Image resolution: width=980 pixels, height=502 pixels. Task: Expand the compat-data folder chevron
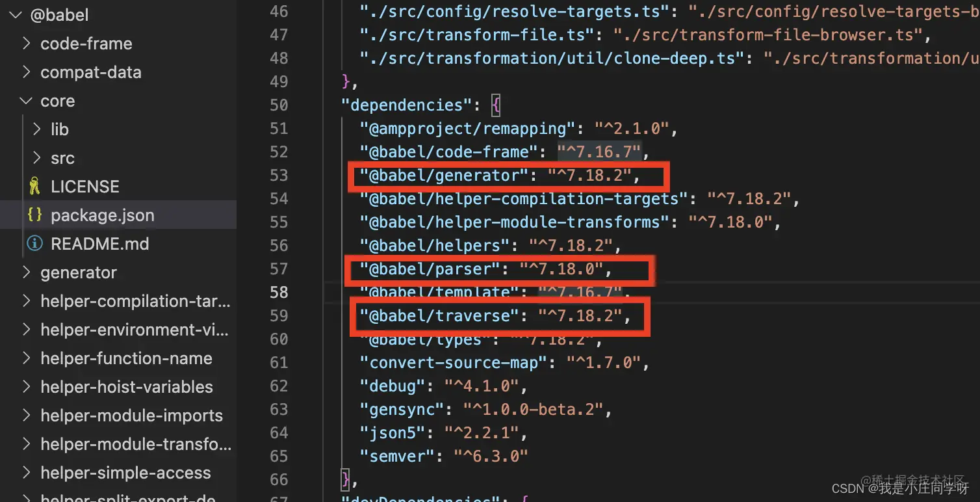(26, 72)
